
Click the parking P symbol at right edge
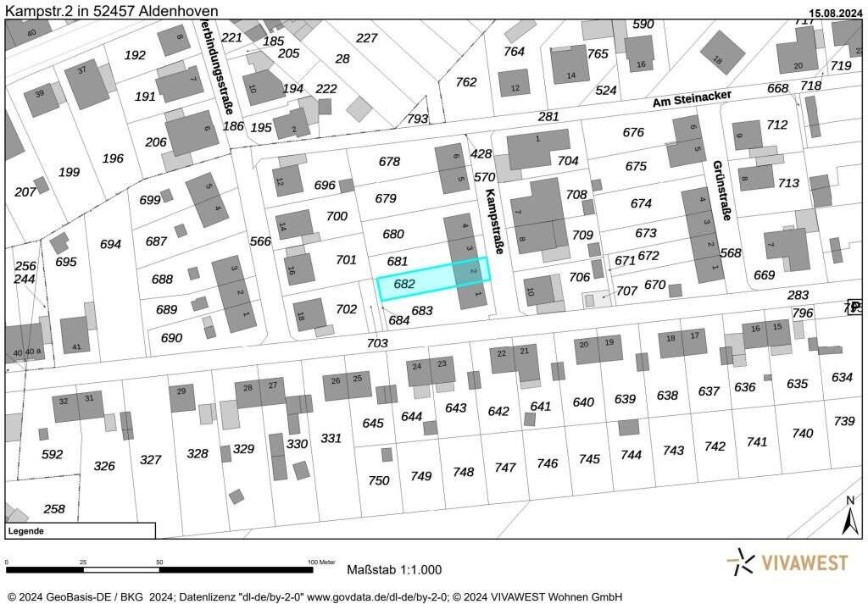tap(855, 307)
